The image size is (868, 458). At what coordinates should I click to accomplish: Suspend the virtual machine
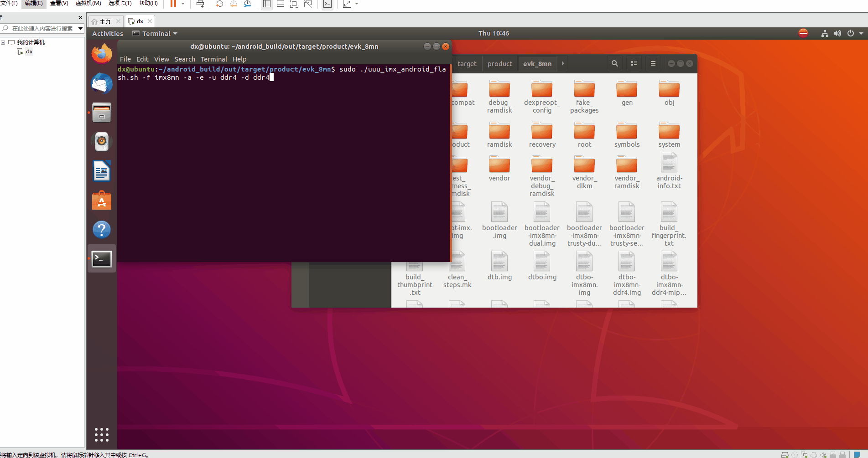click(174, 4)
